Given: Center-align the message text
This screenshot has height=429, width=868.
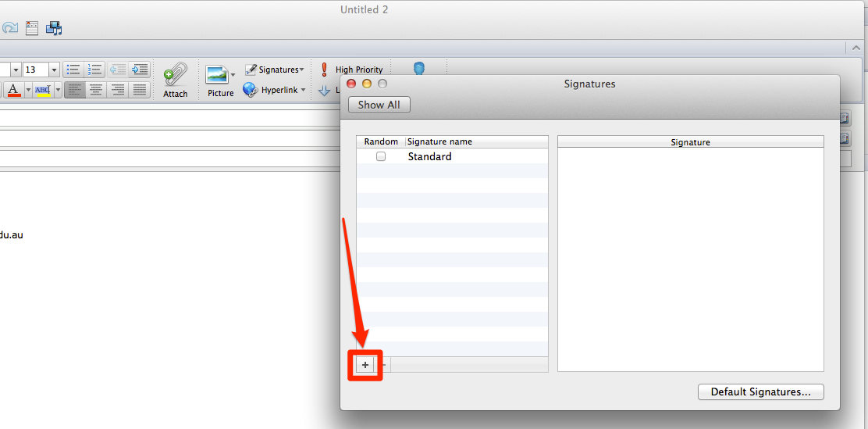Looking at the screenshot, I should click(96, 88).
